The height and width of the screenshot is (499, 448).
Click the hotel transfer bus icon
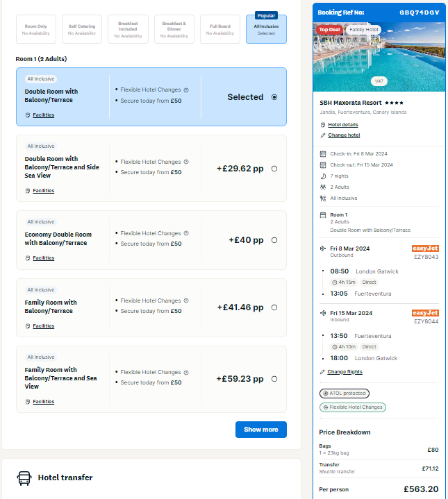click(24, 478)
